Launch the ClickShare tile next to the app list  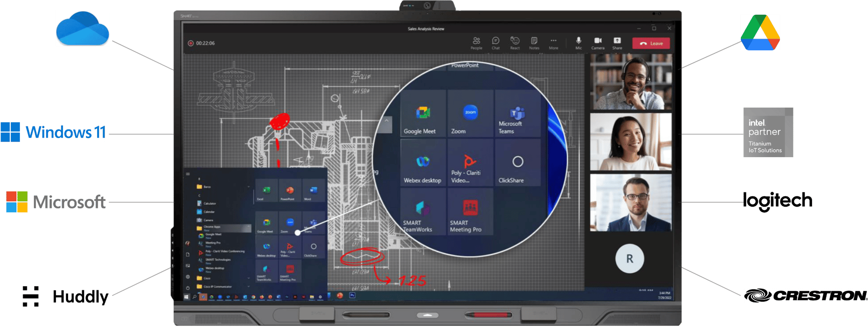[313, 247]
